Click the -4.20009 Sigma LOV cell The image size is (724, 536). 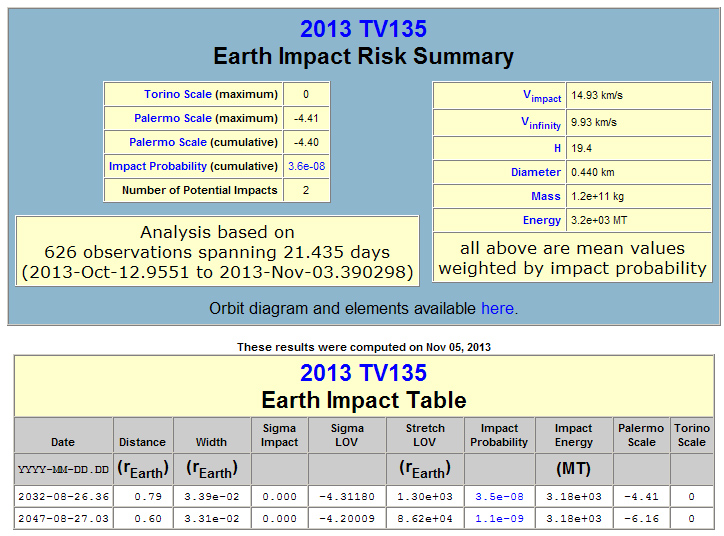coord(347,518)
